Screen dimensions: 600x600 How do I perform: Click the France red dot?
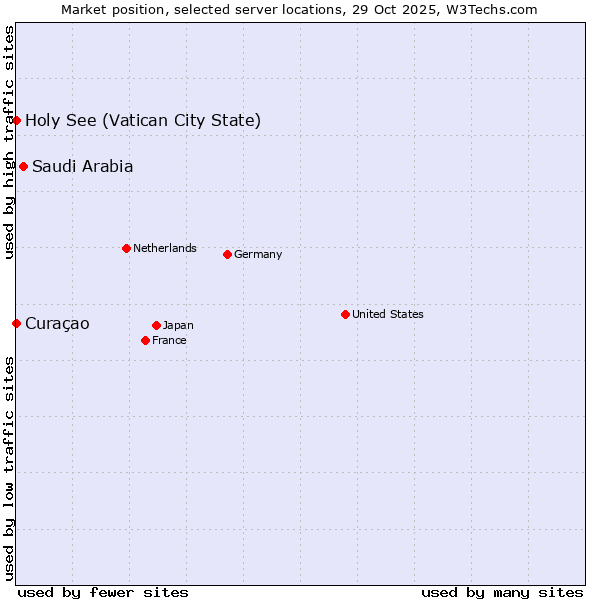point(146,340)
